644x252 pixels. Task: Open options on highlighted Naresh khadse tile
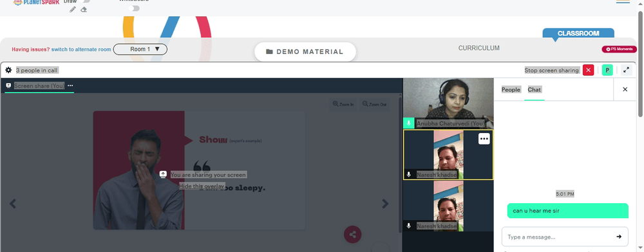(484, 139)
